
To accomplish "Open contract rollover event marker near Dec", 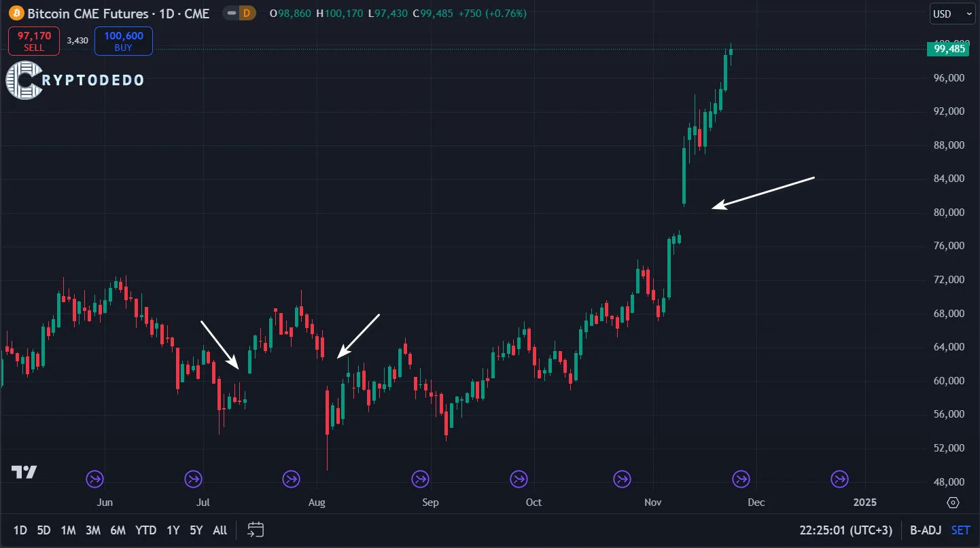I will [741, 479].
